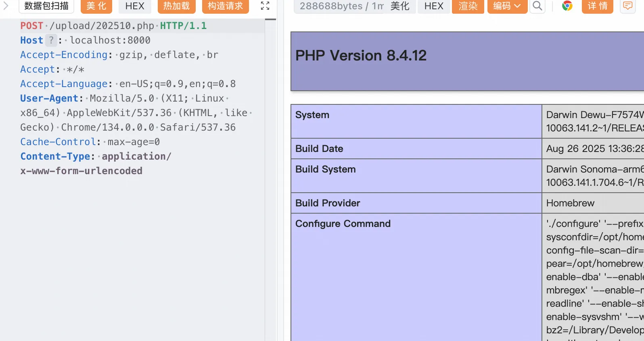Click the fullscreen expand icon in request panel
This screenshot has height=341, width=644.
coord(265,6)
